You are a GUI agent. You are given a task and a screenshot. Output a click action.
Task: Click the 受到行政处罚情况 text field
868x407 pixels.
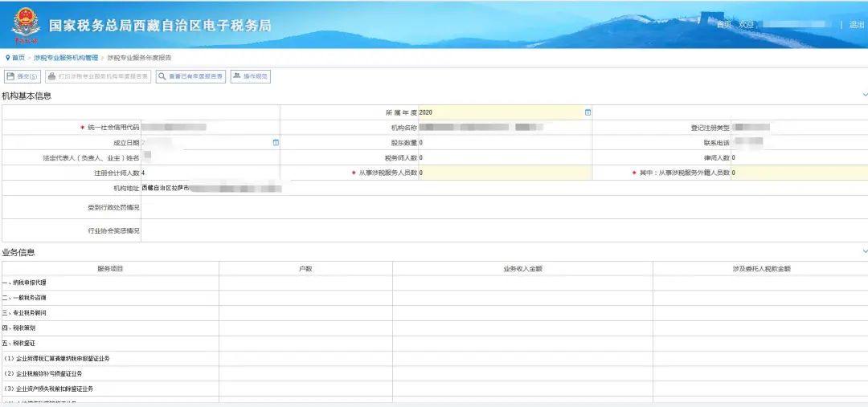(x=503, y=207)
